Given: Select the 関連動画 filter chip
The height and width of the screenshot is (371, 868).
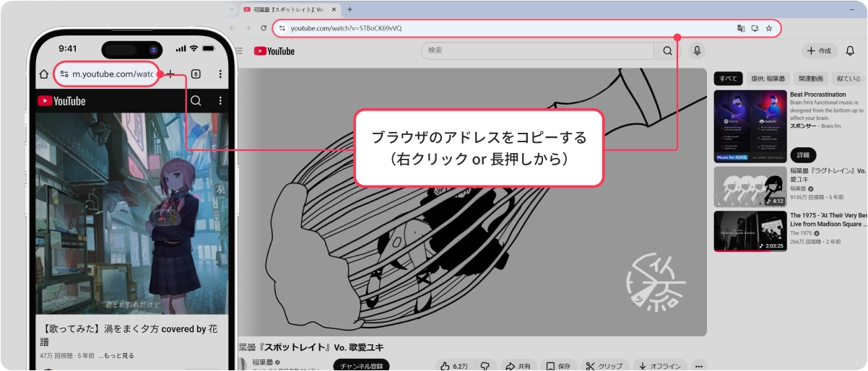Looking at the screenshot, I should (810, 79).
